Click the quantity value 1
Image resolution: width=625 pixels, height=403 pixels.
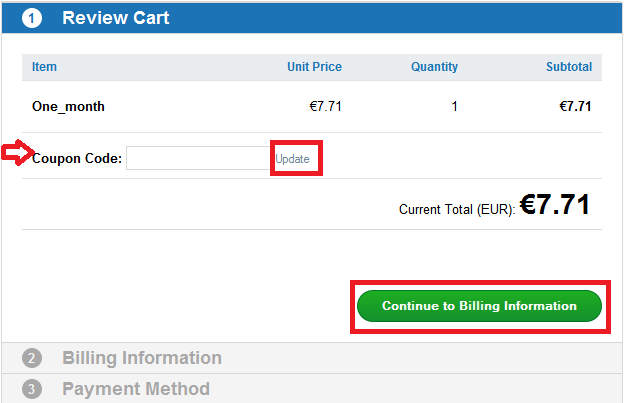pyautogui.click(x=454, y=106)
